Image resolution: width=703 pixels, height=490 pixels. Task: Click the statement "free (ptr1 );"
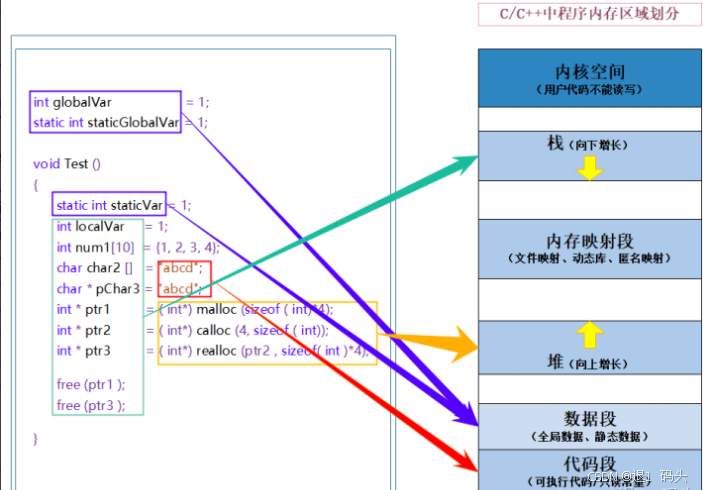coord(91,385)
